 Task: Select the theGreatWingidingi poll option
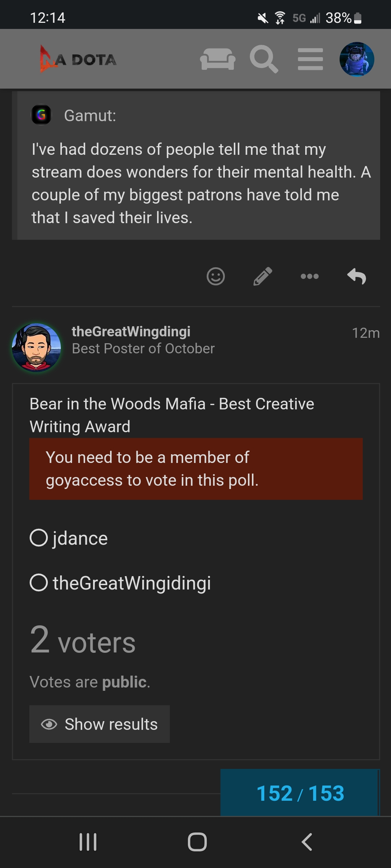pos(120,583)
